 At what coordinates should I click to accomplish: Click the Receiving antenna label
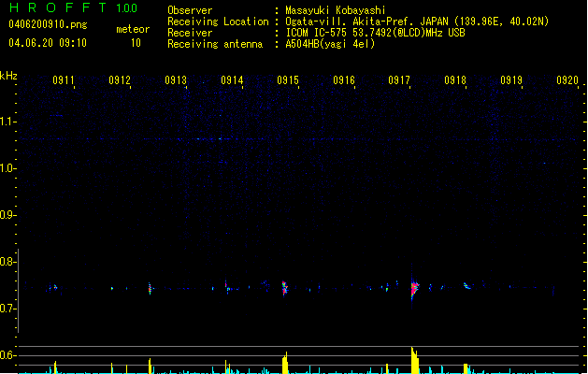(x=215, y=44)
